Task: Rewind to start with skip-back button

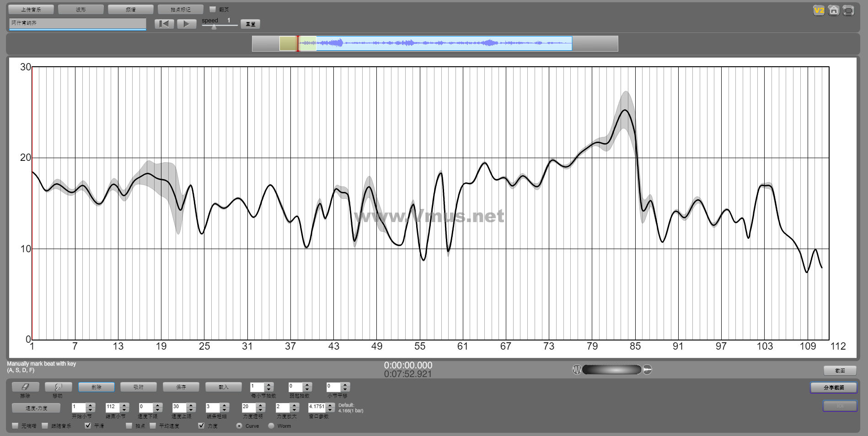Action: click(164, 24)
